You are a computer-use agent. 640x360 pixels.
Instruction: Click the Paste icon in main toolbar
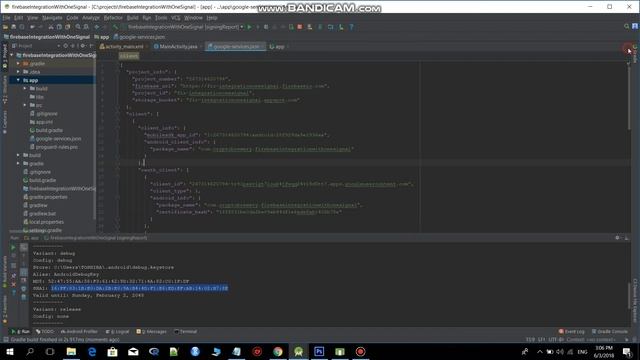(x=68, y=27)
